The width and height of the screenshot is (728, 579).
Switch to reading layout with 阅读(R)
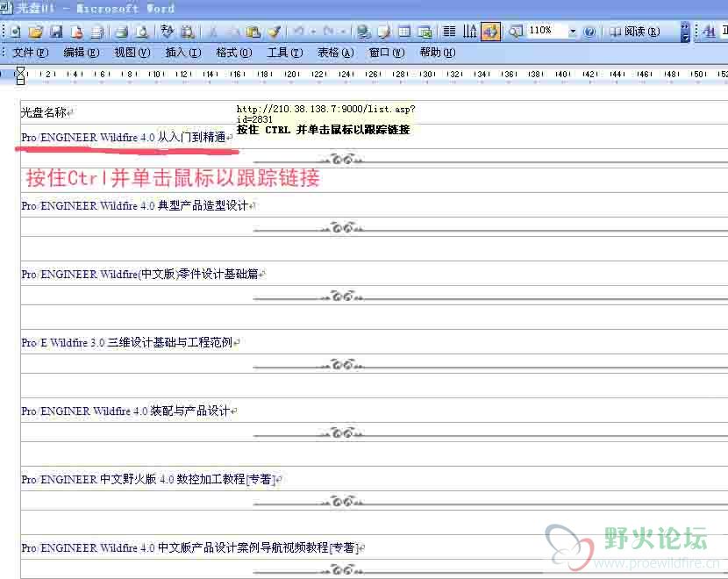[x=635, y=32]
